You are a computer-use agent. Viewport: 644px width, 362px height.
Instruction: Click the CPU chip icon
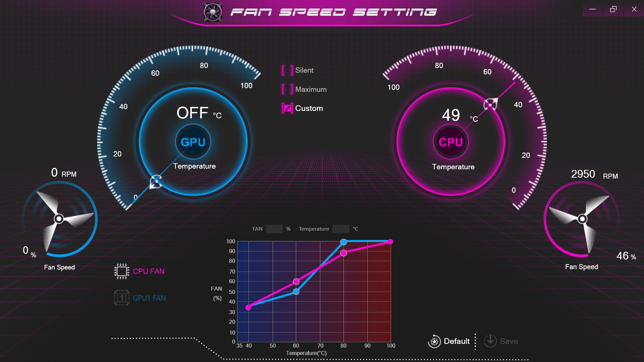[x=121, y=271]
